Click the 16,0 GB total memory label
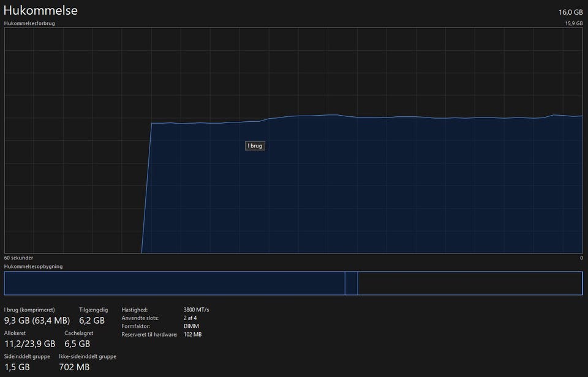Viewport: 588px width, 377px height. 570,12
